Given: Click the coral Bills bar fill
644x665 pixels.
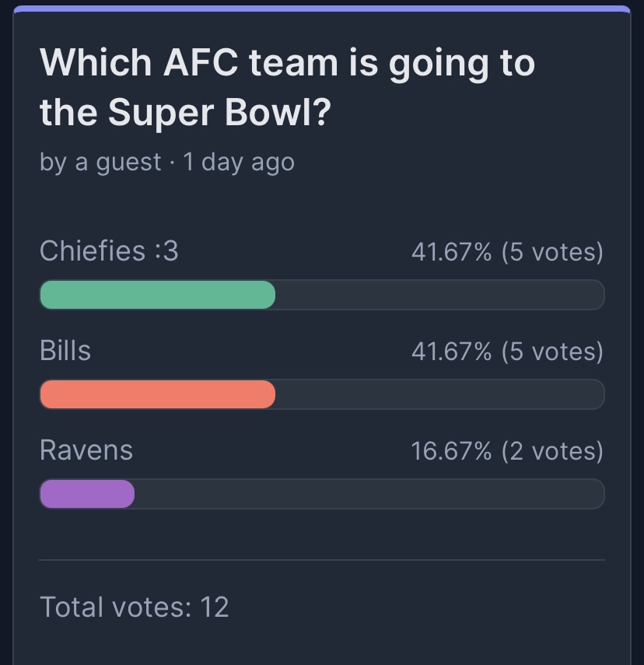Looking at the screenshot, I should click(157, 394).
